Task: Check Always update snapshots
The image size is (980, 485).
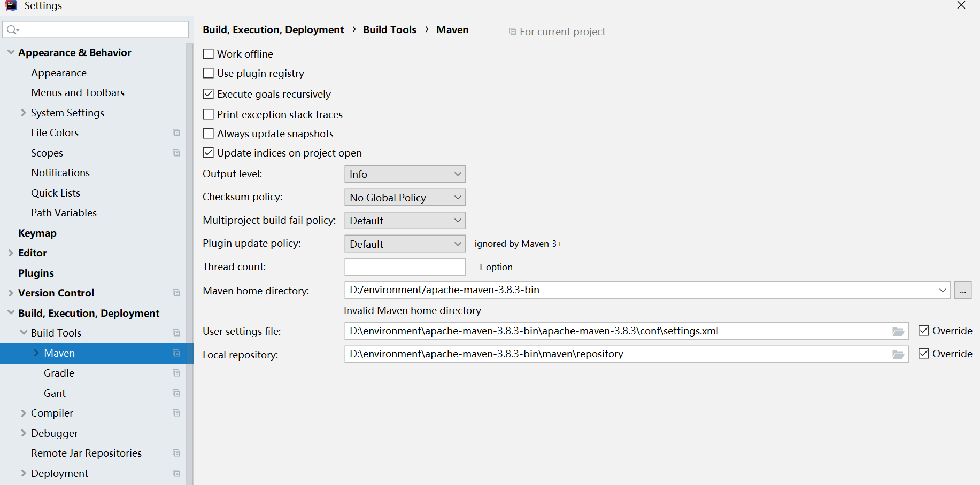Action: coord(209,134)
